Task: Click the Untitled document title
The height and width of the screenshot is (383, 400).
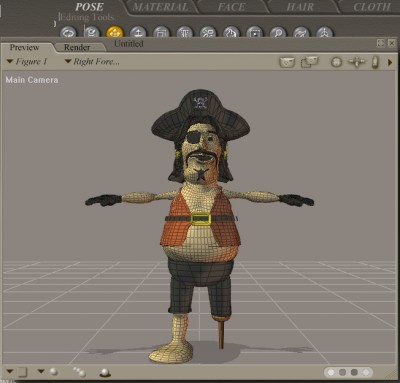Action: (129, 44)
